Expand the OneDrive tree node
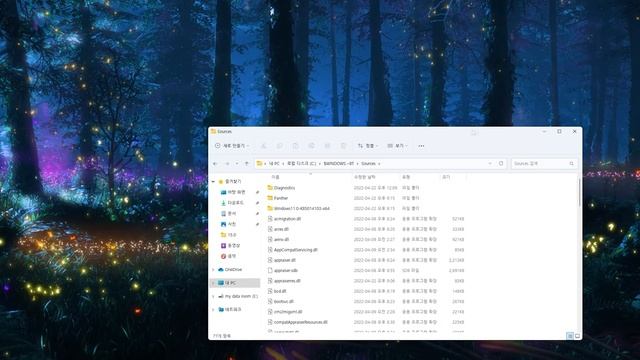Screen dimensions: 640x360 point(213,270)
